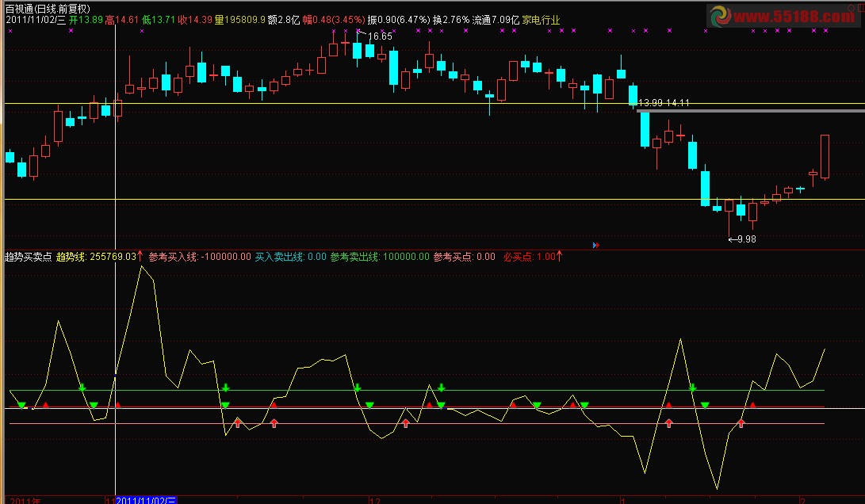Click the 9.98 lowest price label
This screenshot has height=504, width=865.
pyautogui.click(x=746, y=239)
